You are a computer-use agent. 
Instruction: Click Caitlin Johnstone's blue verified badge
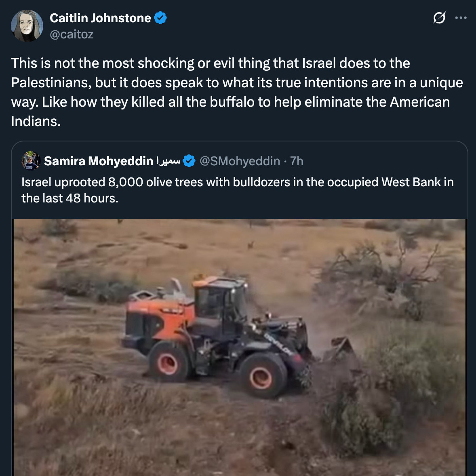click(160, 18)
